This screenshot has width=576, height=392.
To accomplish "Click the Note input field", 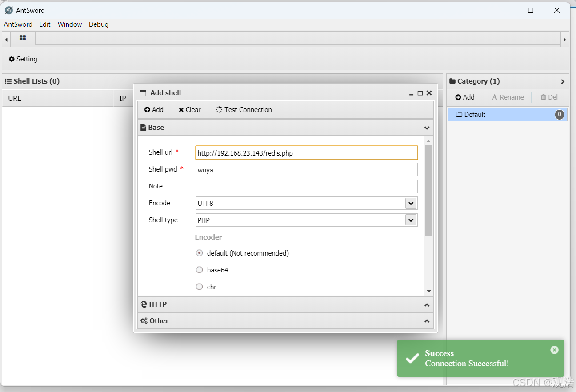I will (307, 187).
